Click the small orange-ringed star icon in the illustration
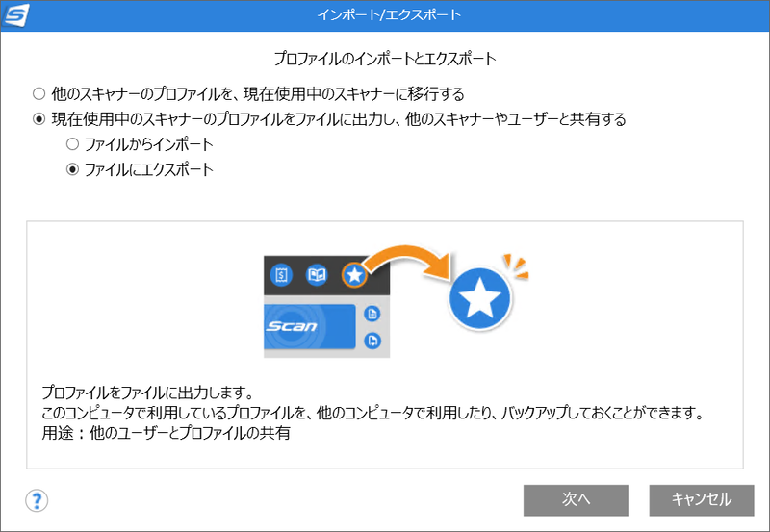 354,275
